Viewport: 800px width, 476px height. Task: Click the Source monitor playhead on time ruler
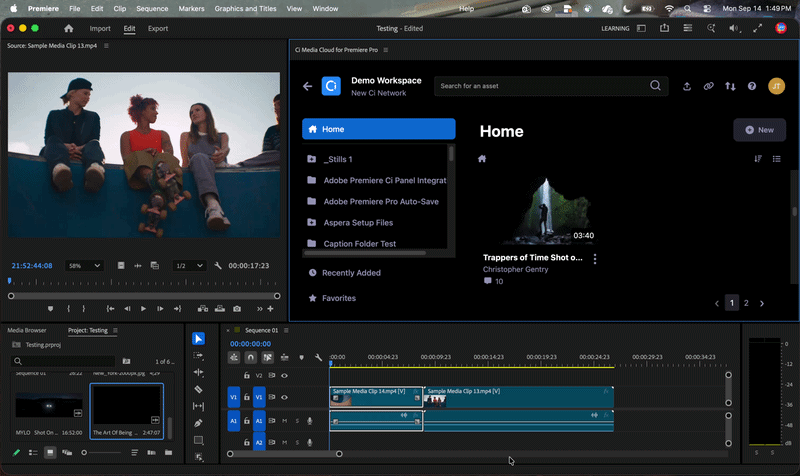(9, 281)
